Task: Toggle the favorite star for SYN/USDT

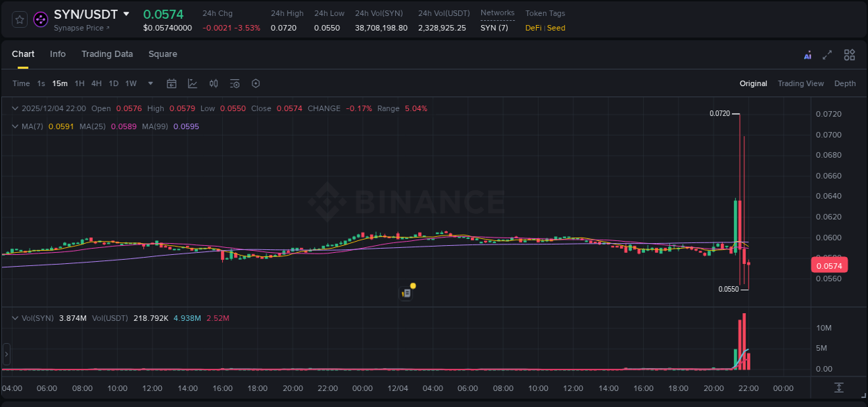Action: coord(19,19)
